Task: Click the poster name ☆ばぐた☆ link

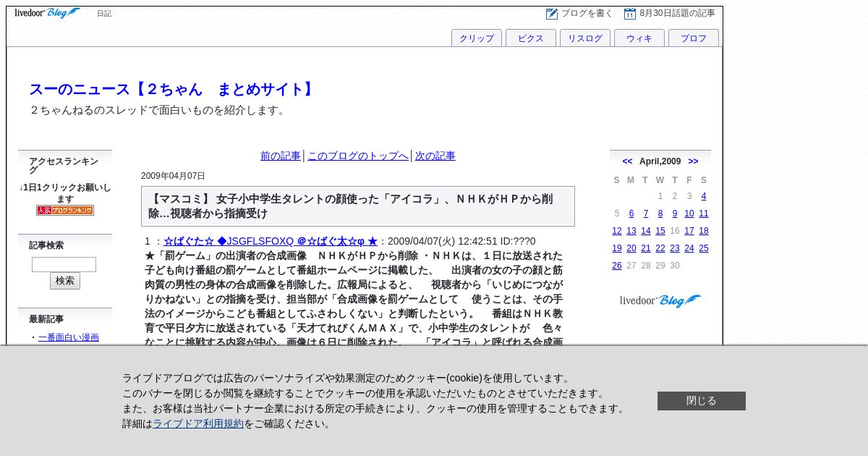Action: click(271, 241)
